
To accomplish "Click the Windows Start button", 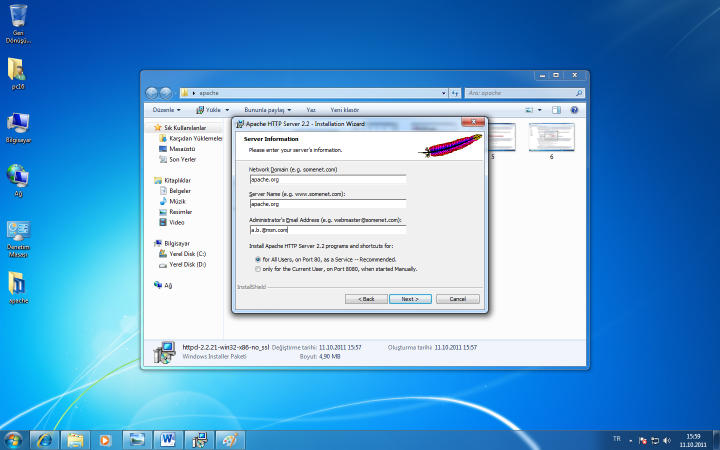I will [x=14, y=439].
